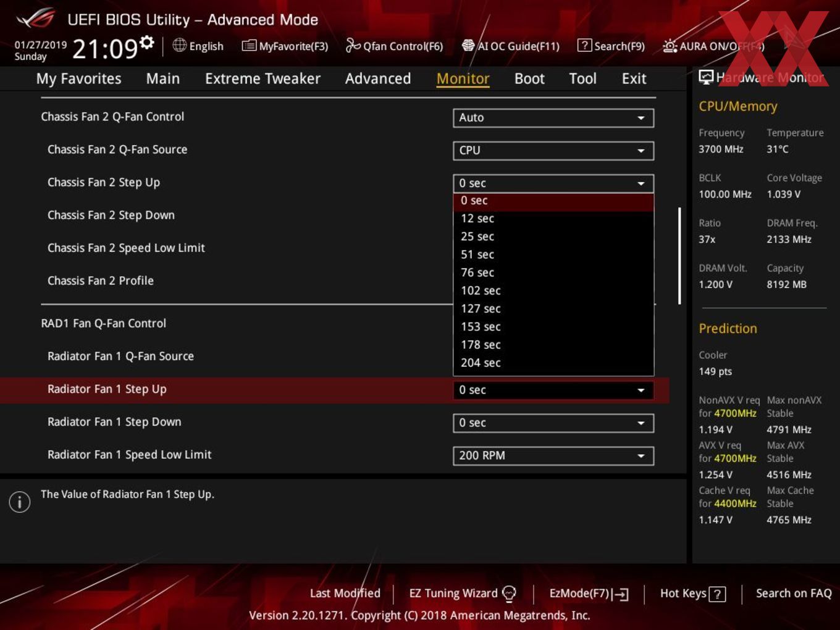Switch to EzMode(F7)
Screen dimensions: 840x630
coord(589,594)
